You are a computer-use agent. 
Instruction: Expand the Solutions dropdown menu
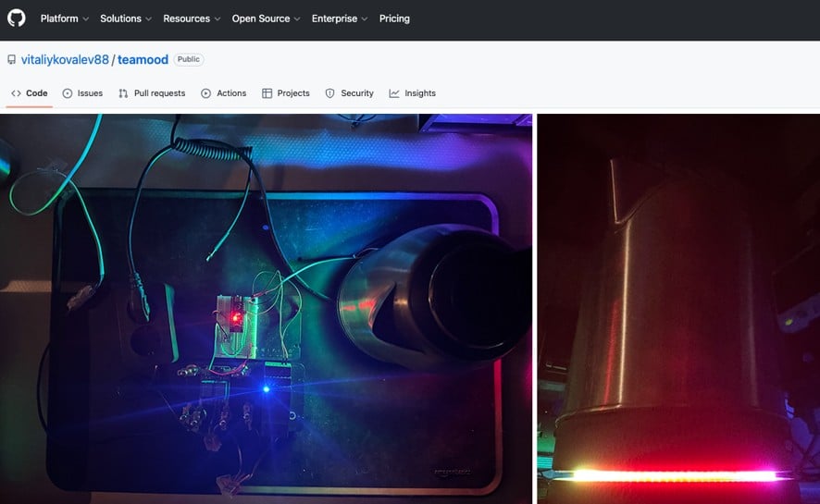tap(126, 18)
